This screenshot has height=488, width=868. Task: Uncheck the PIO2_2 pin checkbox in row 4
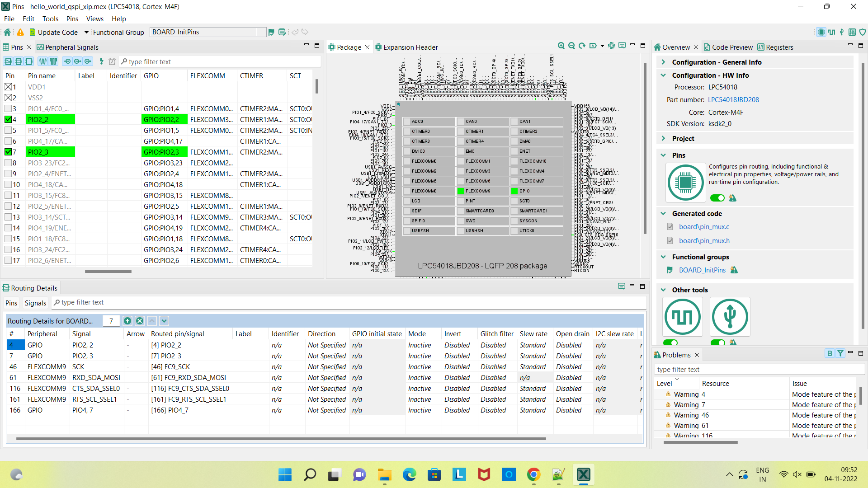coord(9,119)
